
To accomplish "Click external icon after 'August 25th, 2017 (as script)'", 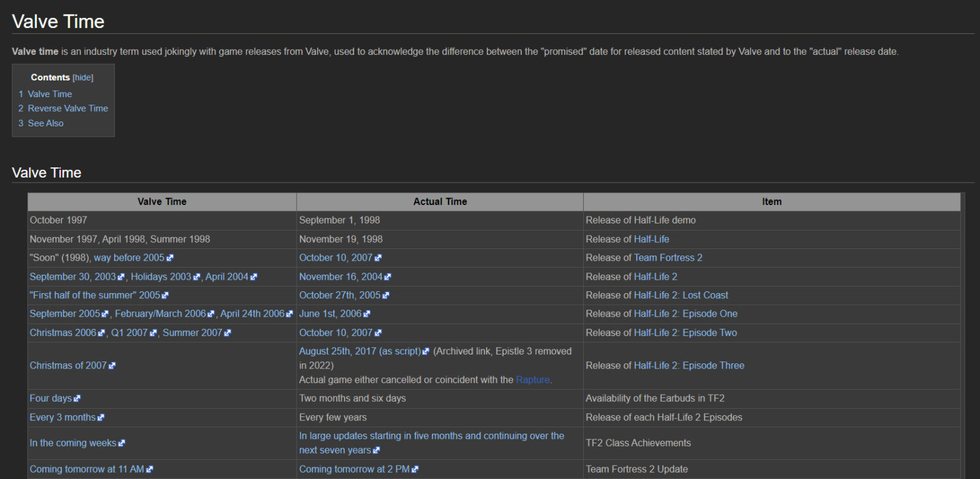I will (426, 352).
